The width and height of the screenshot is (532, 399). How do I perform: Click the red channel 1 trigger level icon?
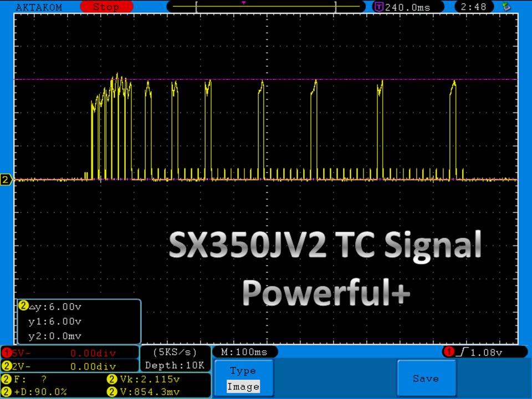[448, 352]
